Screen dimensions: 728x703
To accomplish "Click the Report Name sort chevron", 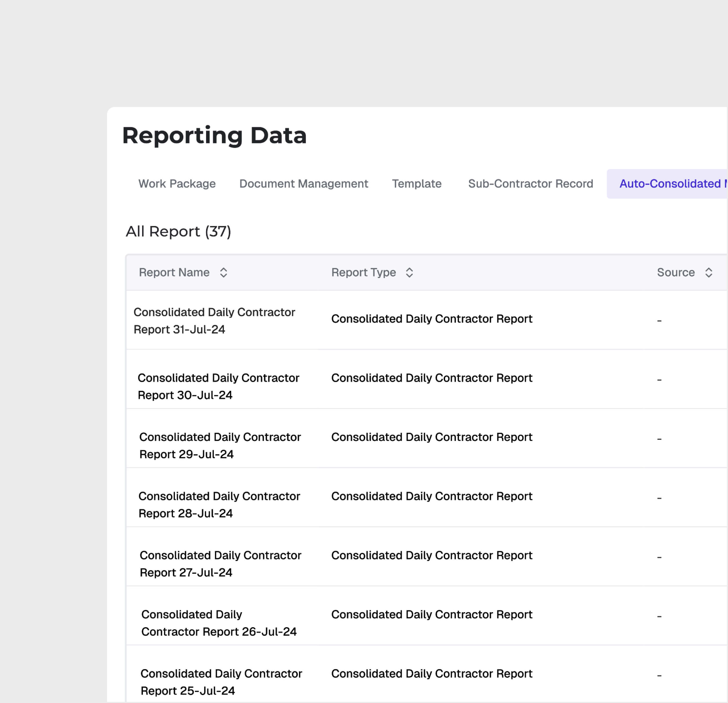I will coord(224,272).
